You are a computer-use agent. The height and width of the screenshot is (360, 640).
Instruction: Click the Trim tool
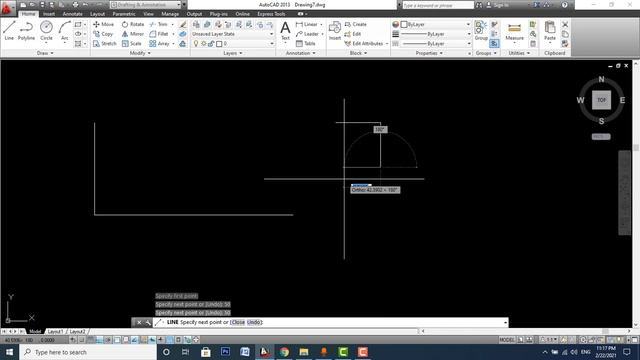tap(159, 24)
